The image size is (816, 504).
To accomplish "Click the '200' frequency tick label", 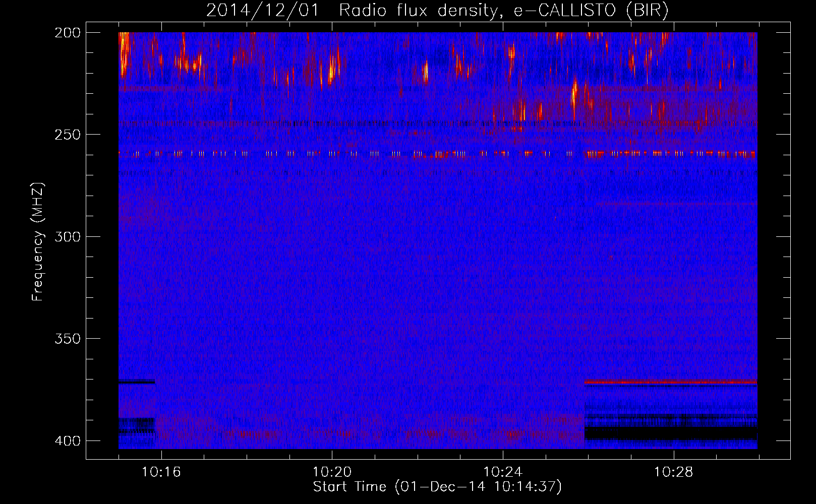I will 67,33.
